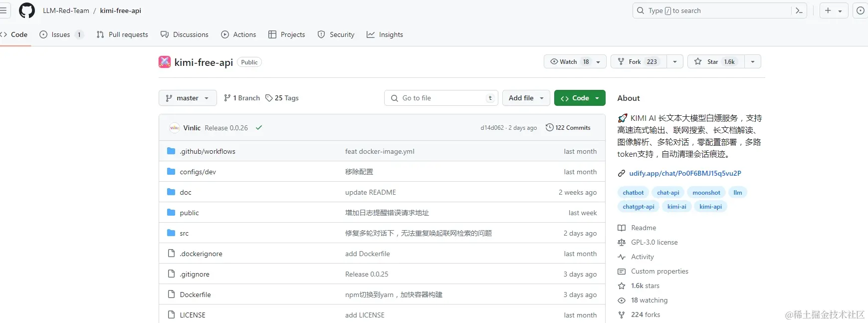Click the .github/workflows folder icon

point(171,151)
